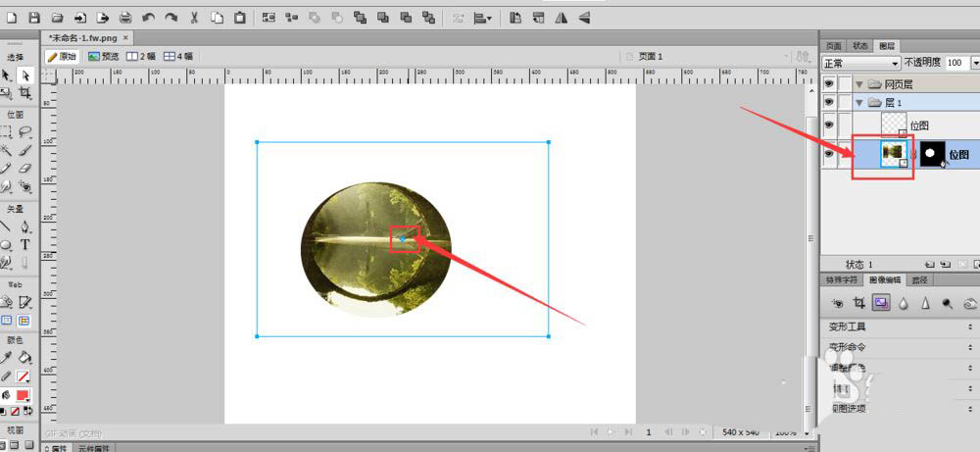The width and height of the screenshot is (980, 452).
Task: Click the 预览 preview view button
Action: [x=103, y=56]
